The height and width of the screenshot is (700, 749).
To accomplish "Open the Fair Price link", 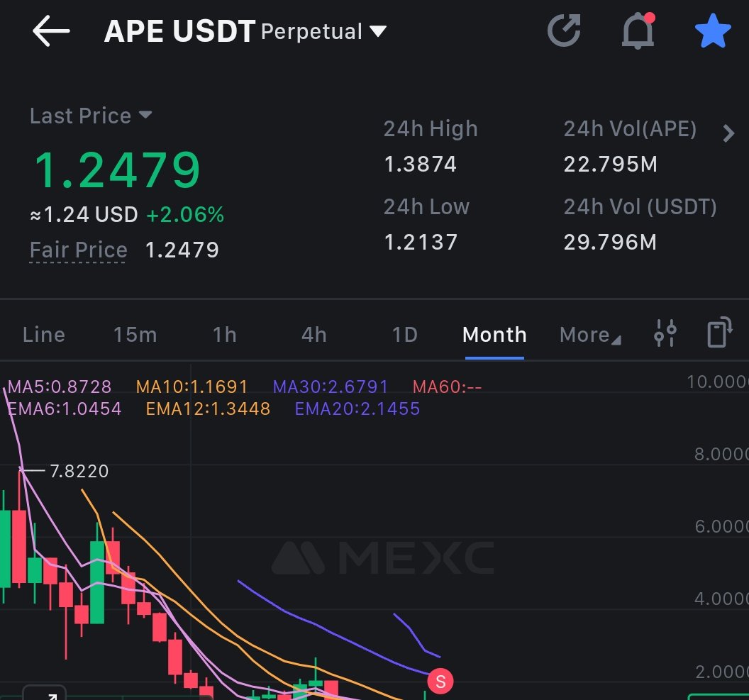I will coord(78,250).
